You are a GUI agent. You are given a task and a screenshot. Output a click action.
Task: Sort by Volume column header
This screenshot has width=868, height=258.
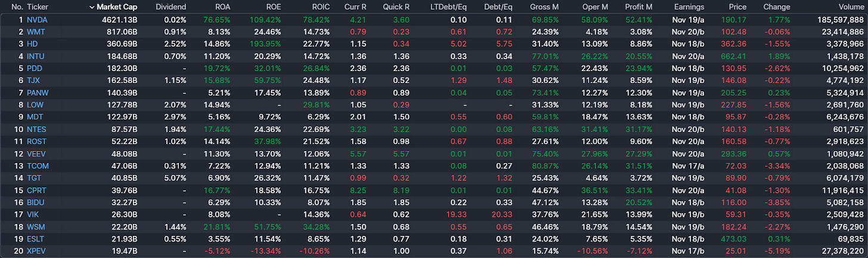[851, 7]
